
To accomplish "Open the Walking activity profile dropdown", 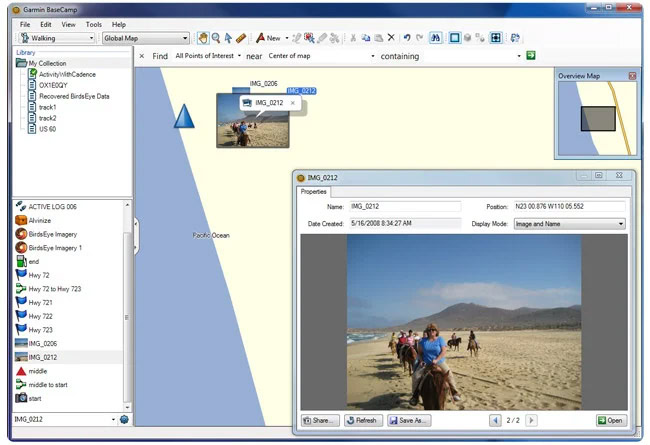I will point(57,38).
